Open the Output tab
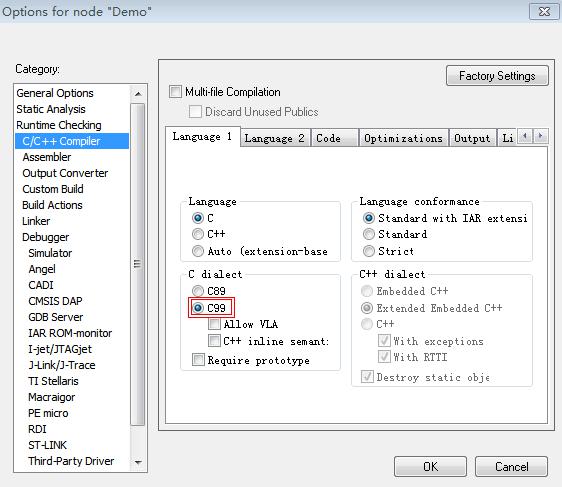Viewport: 562px width, 487px height. [472, 138]
